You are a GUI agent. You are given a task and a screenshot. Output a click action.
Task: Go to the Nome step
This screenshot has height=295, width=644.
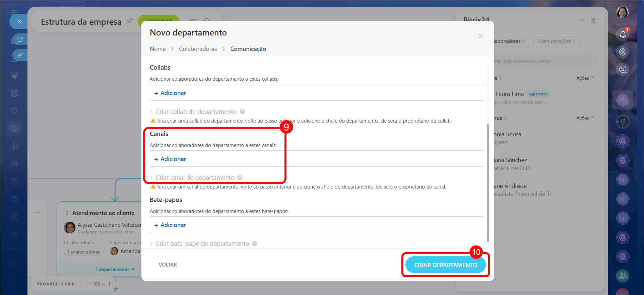(x=157, y=49)
